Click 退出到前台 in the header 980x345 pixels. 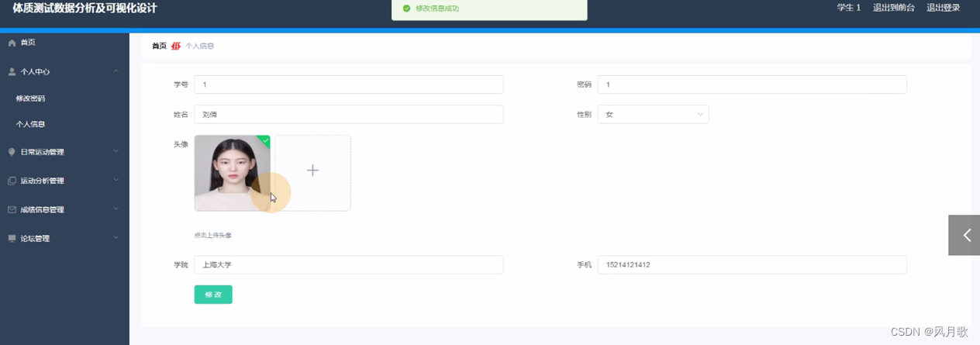point(893,8)
